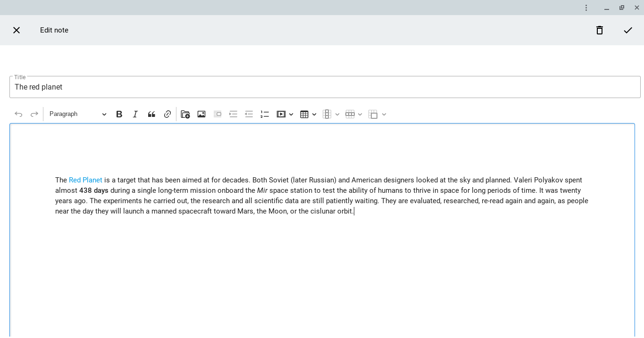Image resolution: width=644 pixels, height=338 pixels.
Task: Click the table row icon
Action: tap(350, 114)
